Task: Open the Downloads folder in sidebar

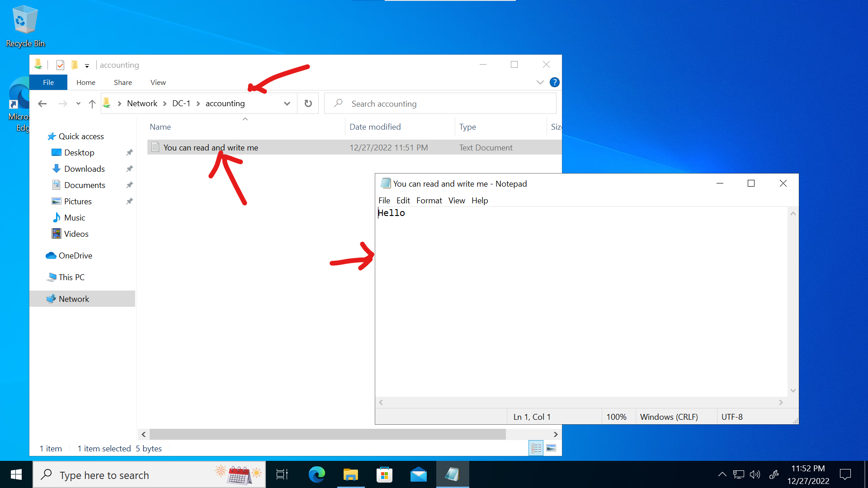Action: point(84,169)
